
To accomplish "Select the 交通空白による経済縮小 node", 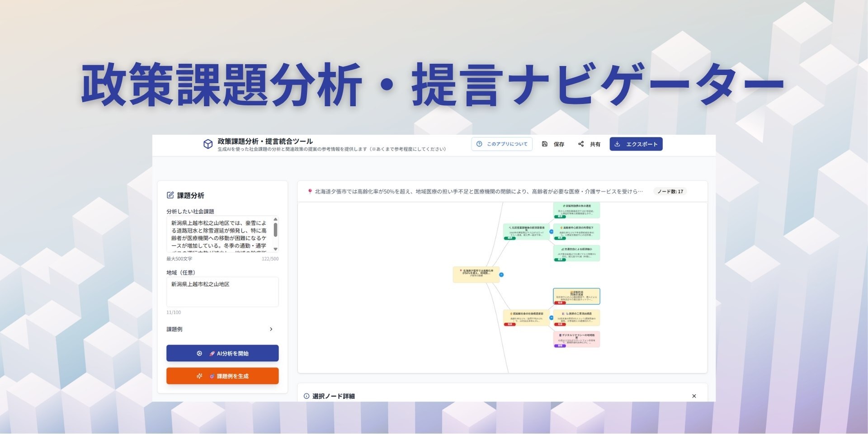I will (576, 253).
